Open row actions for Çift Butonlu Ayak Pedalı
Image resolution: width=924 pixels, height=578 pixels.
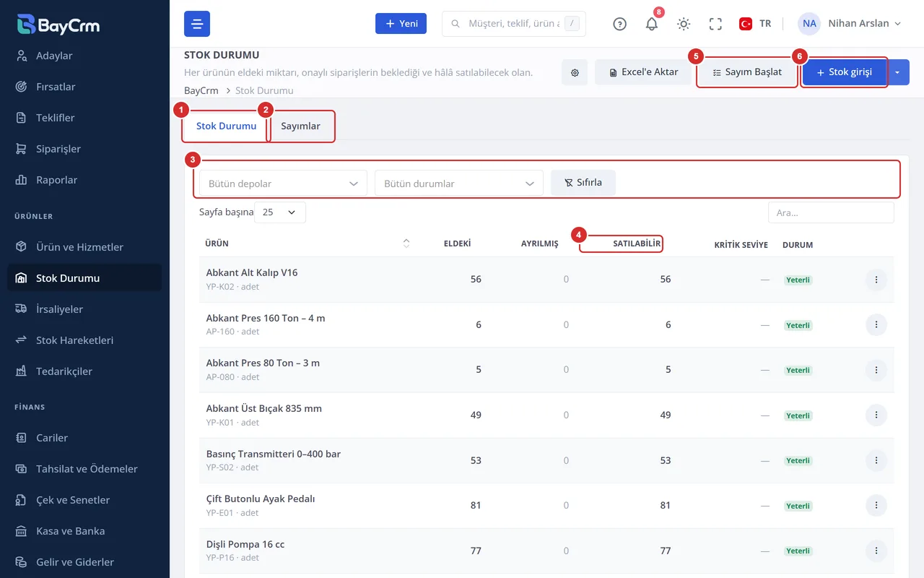click(x=876, y=506)
